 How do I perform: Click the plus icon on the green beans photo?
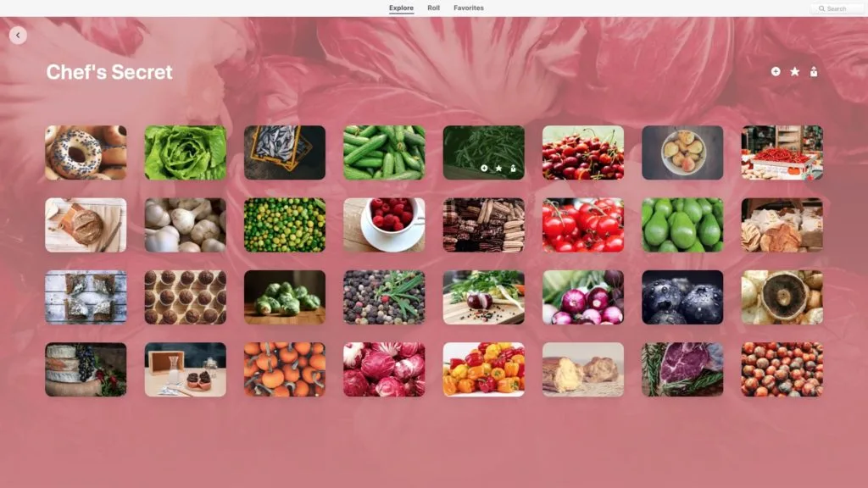[484, 169]
